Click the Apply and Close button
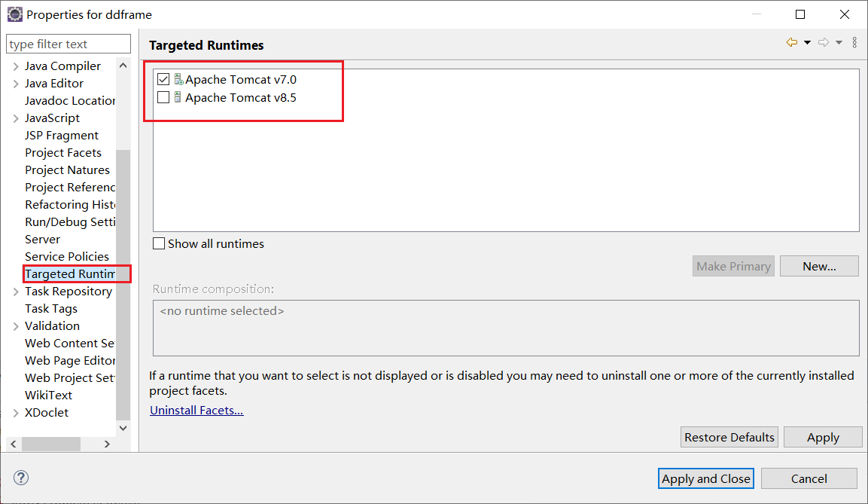This screenshot has width=868, height=504. tap(706, 478)
